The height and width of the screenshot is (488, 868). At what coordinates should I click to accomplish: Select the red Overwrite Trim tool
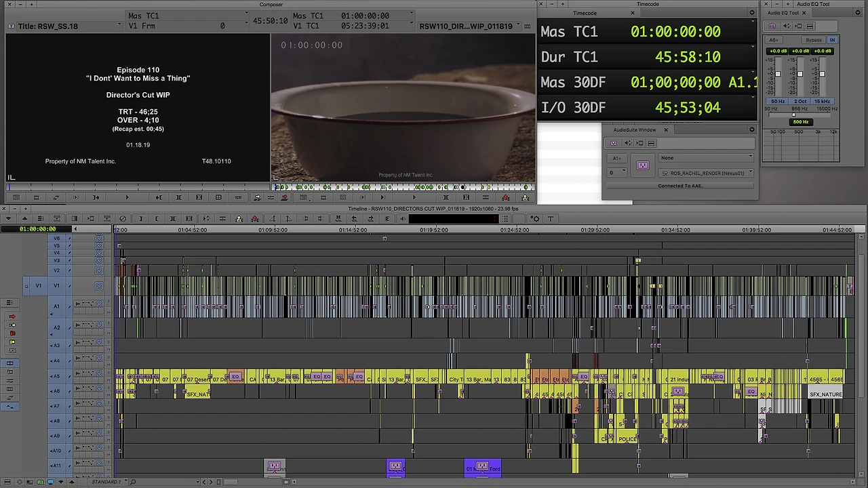point(12,333)
